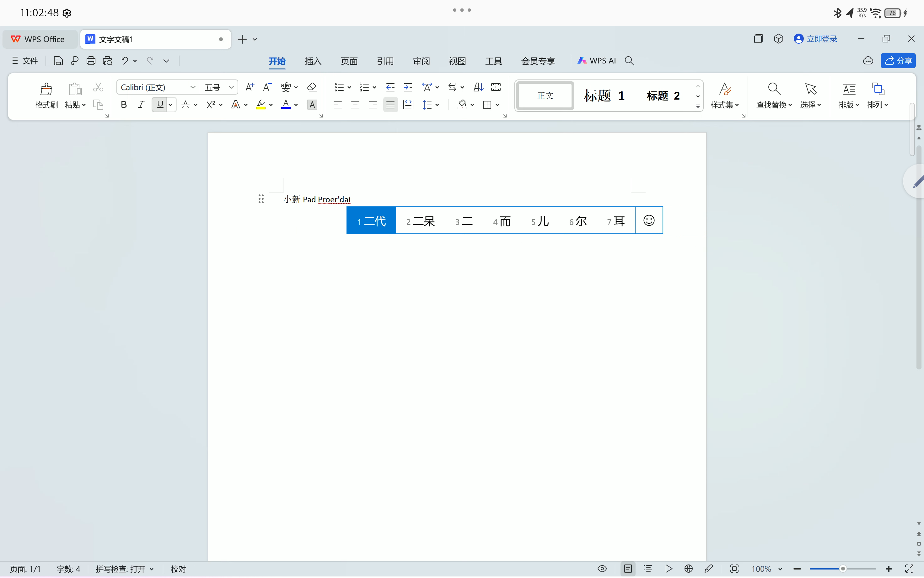Toggle character shading A icon

312,104
